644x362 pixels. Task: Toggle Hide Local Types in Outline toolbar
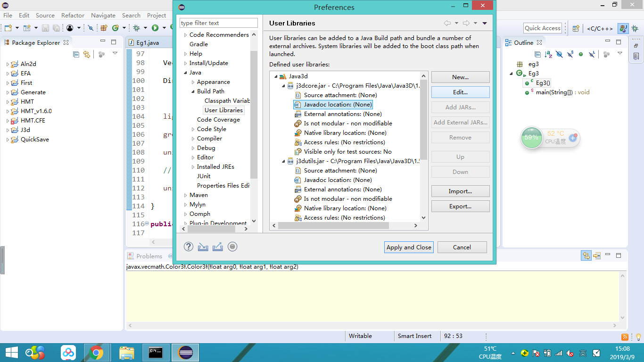pyautogui.click(x=592, y=54)
